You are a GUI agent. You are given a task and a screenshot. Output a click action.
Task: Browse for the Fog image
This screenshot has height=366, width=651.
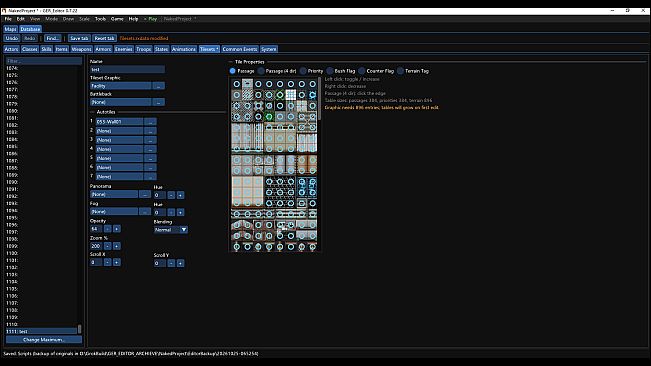tap(145, 211)
